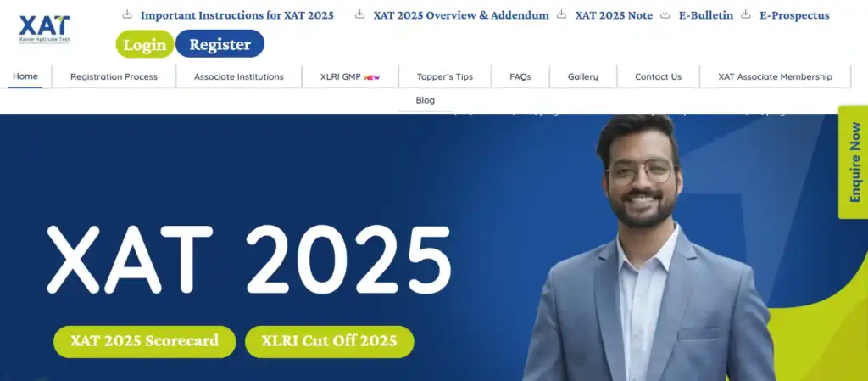Go to the Home menu item
Viewport: 868px width, 381px height.
point(25,76)
